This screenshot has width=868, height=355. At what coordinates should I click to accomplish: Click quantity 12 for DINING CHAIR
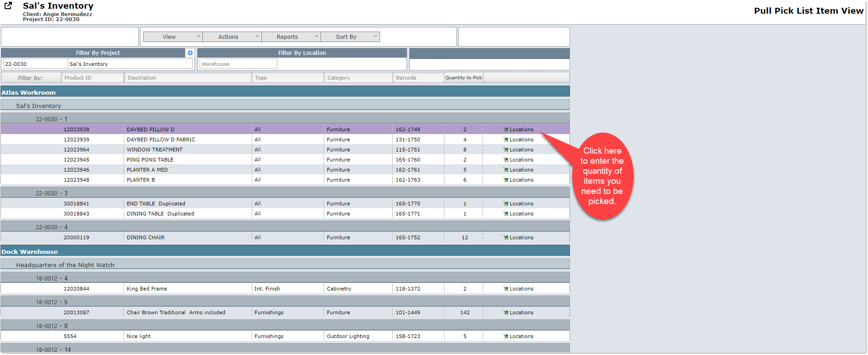[465, 237]
